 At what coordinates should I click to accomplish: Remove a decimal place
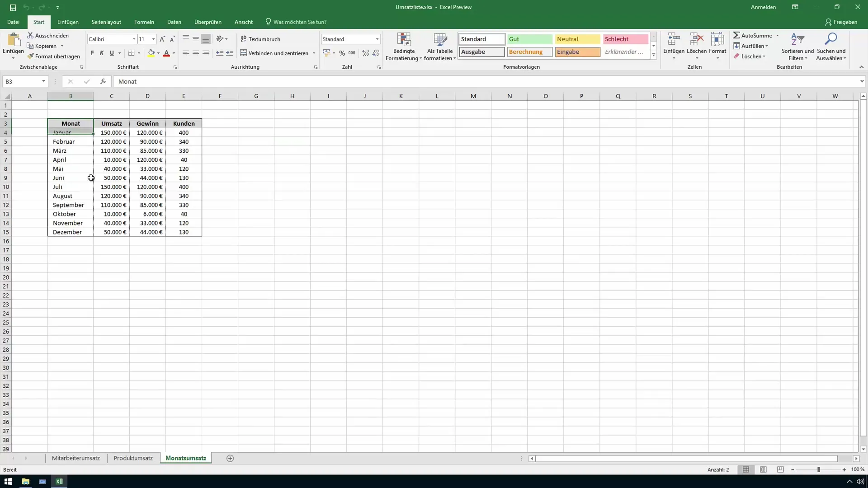tap(376, 53)
